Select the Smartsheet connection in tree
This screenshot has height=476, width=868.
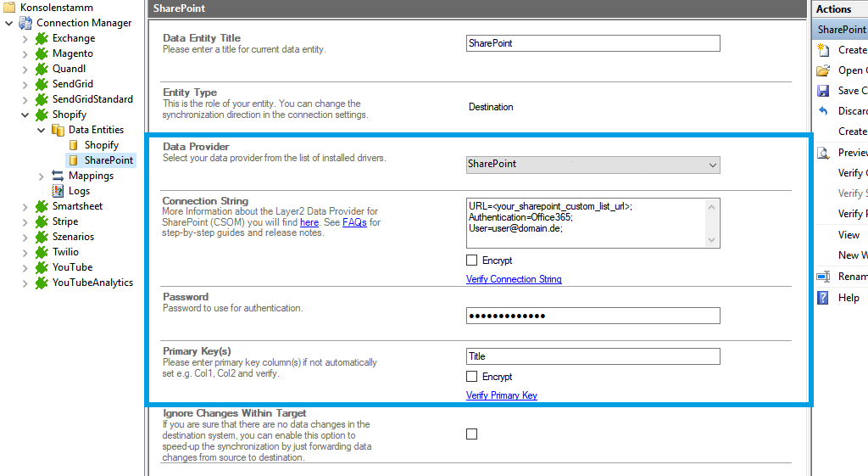point(78,206)
